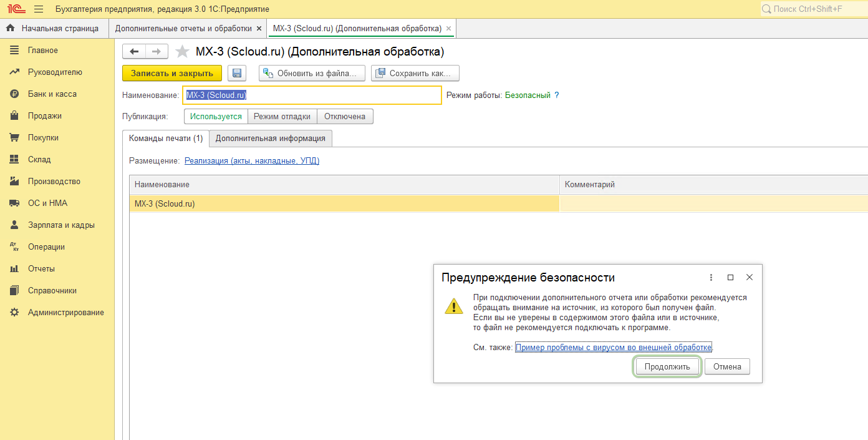Click Обновить из файла button
Viewport: 868px width, 440px height.
(x=312, y=73)
